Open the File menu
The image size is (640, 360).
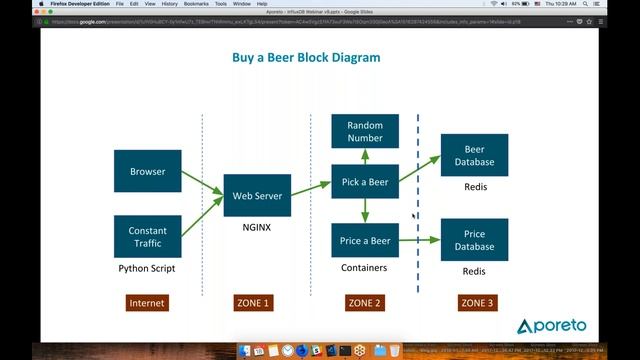click(x=120, y=4)
